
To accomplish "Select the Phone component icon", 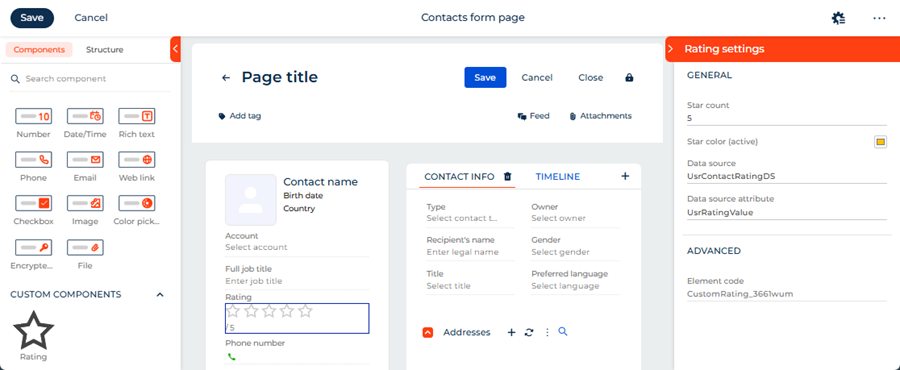I will 33,159.
